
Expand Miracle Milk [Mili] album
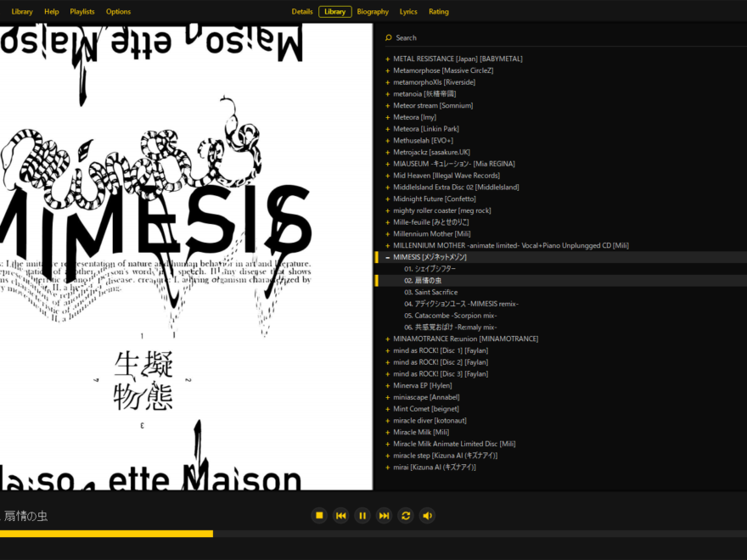point(388,433)
